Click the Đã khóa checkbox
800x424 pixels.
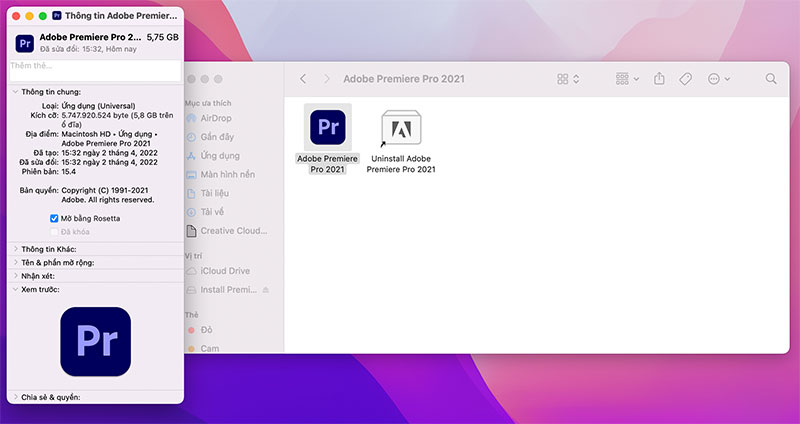tap(54, 232)
